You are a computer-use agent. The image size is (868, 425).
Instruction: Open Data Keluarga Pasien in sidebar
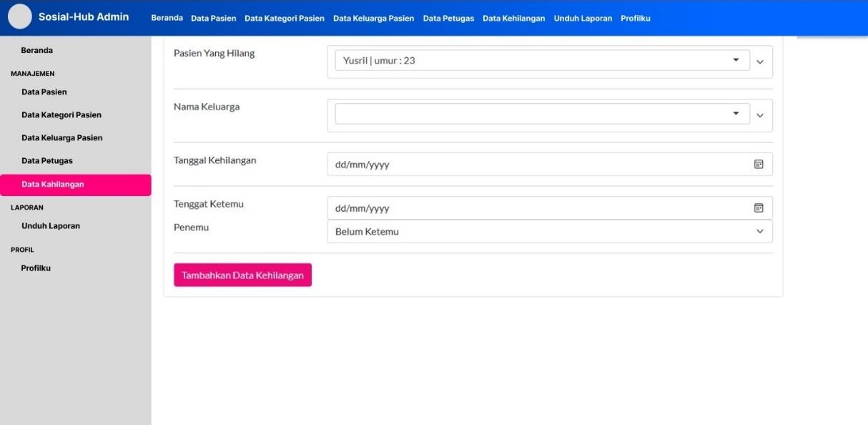pos(62,138)
